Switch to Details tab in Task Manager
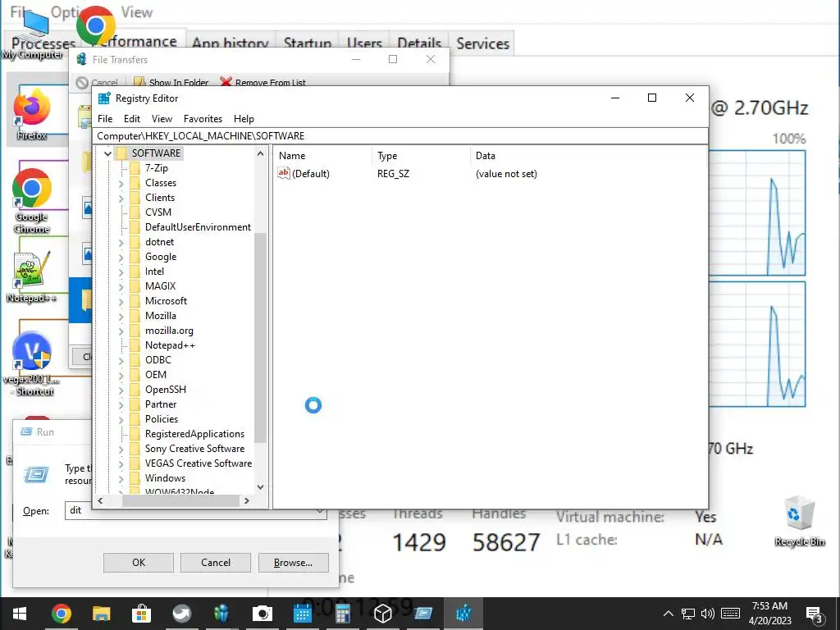Screen dimensions: 840x630 419,43
